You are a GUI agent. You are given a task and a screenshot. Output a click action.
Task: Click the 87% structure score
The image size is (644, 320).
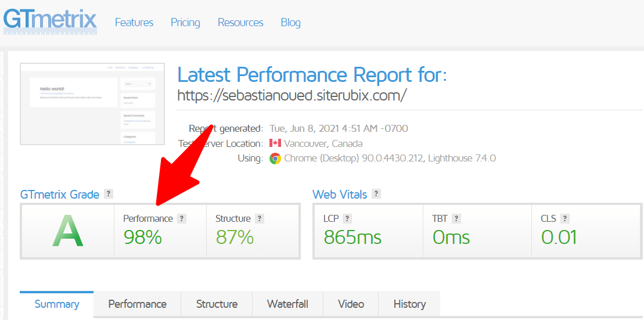235,237
